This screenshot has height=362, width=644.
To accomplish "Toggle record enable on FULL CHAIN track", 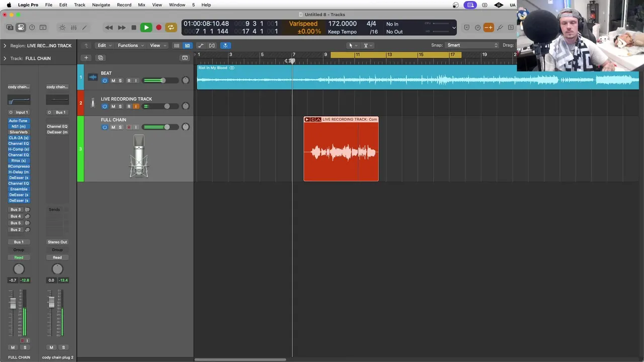I will [129, 127].
